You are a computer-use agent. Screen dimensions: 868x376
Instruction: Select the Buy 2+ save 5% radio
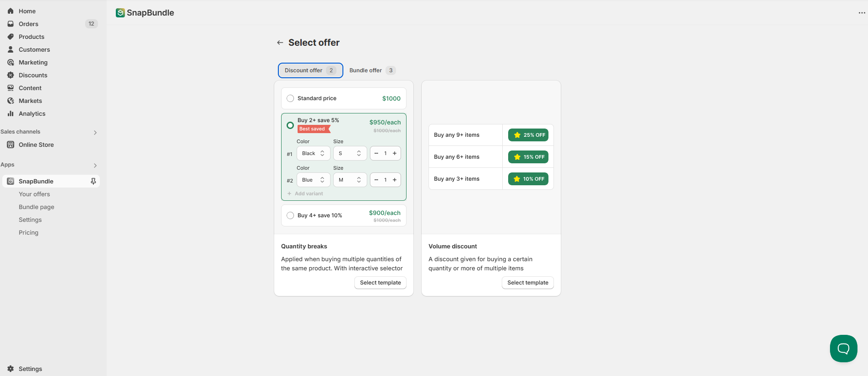tap(290, 125)
